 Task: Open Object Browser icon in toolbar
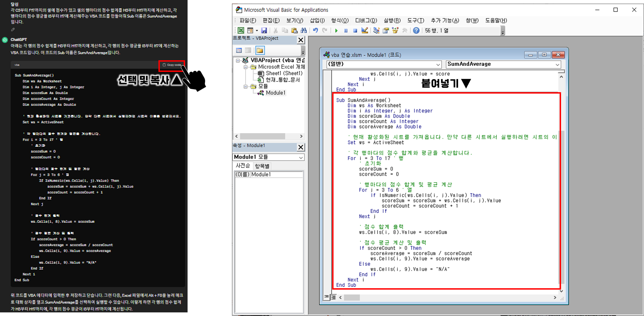point(395,31)
